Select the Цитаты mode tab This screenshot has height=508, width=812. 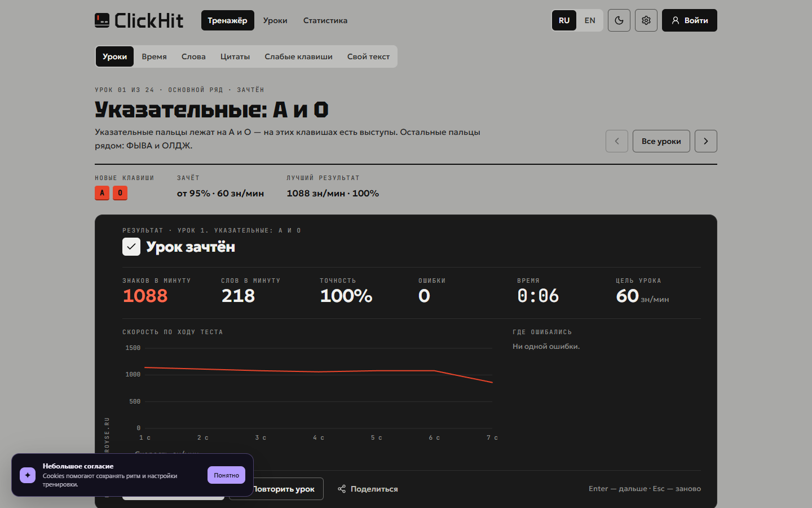point(235,56)
